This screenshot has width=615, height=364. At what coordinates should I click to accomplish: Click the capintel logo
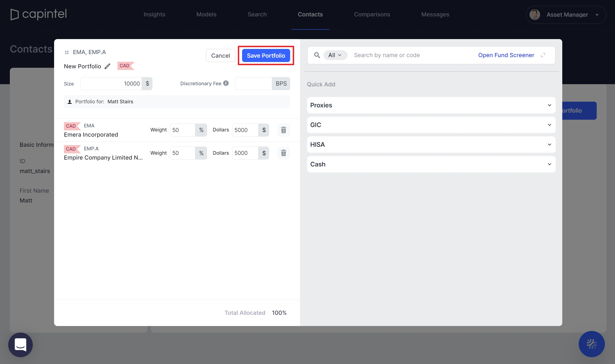(39, 14)
